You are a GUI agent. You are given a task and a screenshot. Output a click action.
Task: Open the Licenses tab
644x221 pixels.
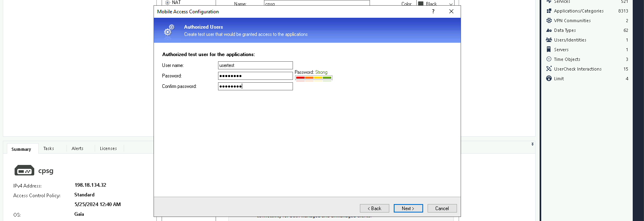click(108, 149)
